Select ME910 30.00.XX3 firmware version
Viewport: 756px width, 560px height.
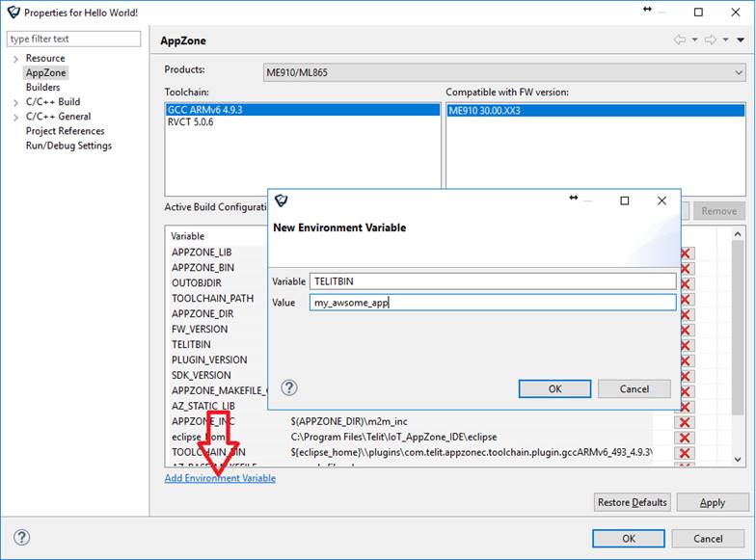click(596, 110)
